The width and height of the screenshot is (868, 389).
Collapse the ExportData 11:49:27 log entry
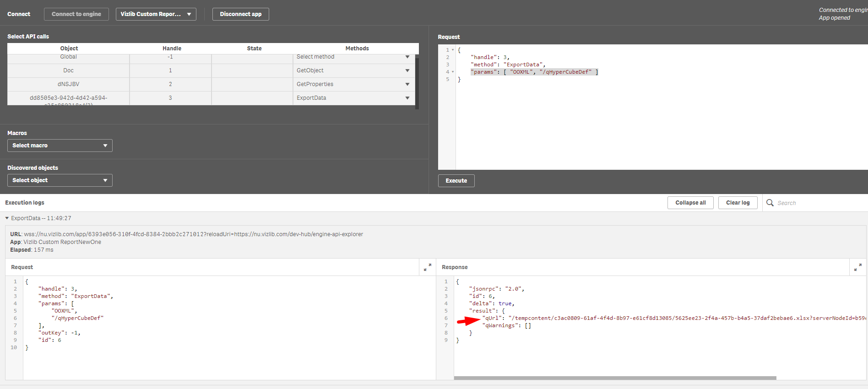point(7,218)
